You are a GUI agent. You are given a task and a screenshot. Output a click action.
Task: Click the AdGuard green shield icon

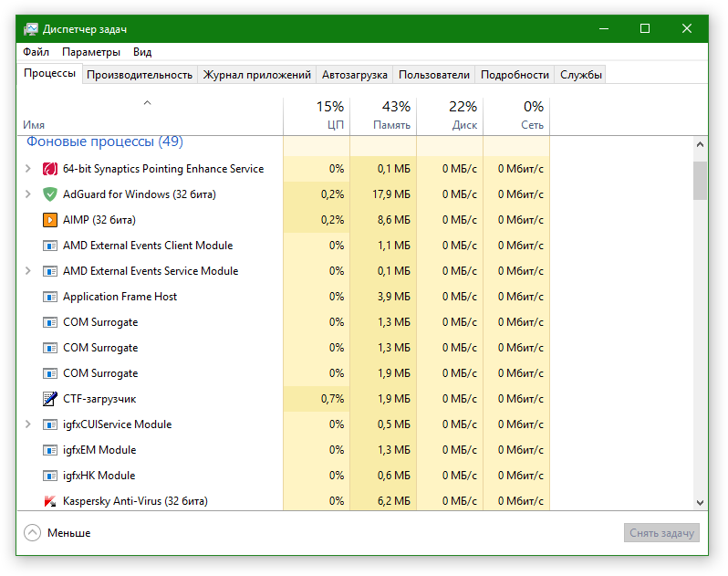click(49, 194)
